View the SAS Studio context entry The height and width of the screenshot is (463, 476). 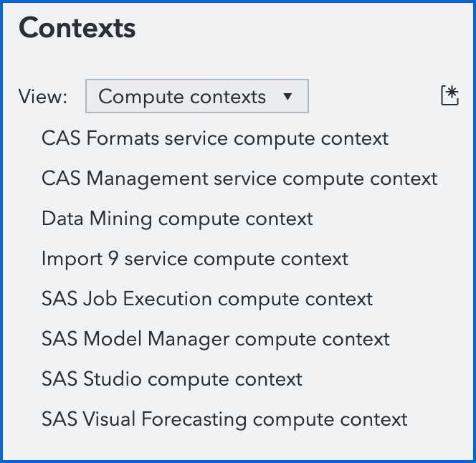click(x=171, y=379)
